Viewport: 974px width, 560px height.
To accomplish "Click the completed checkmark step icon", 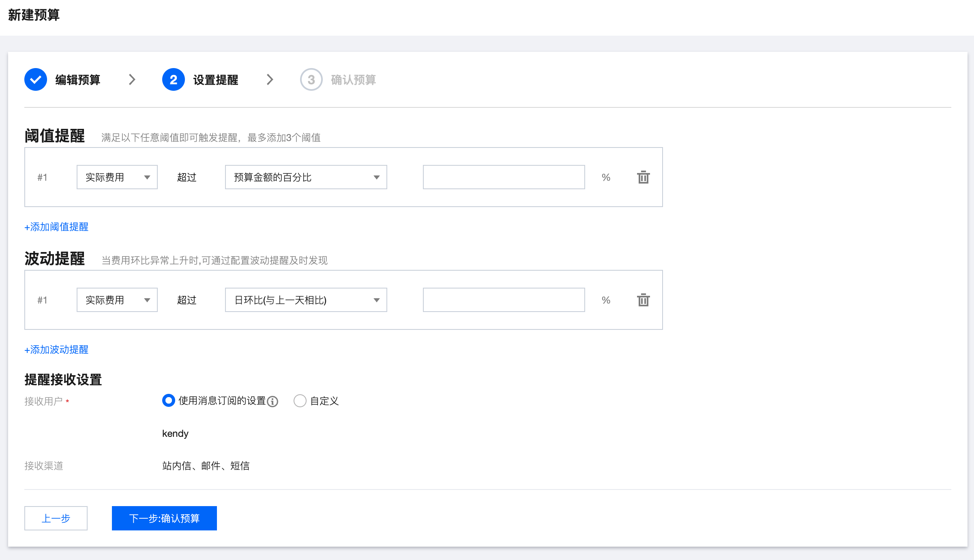I will pyautogui.click(x=36, y=79).
